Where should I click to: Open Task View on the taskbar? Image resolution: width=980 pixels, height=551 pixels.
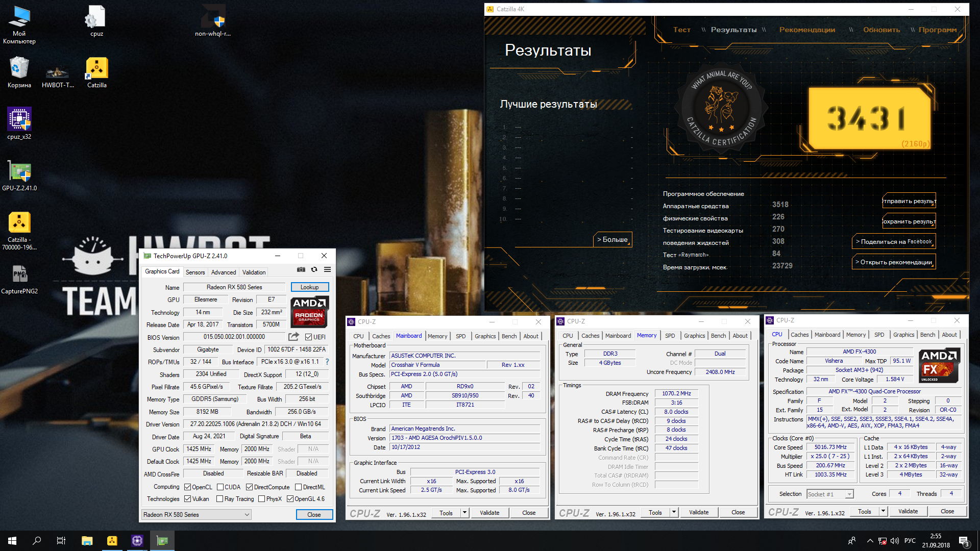click(61, 541)
